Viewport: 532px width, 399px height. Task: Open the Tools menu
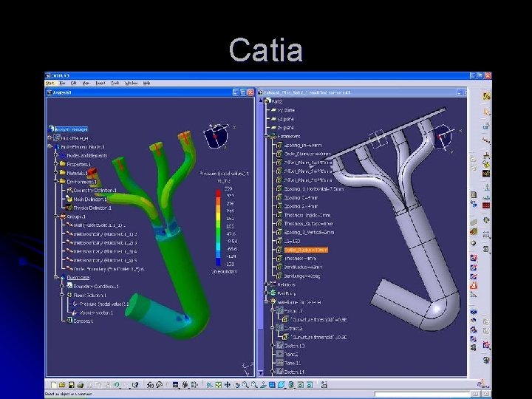115,83
